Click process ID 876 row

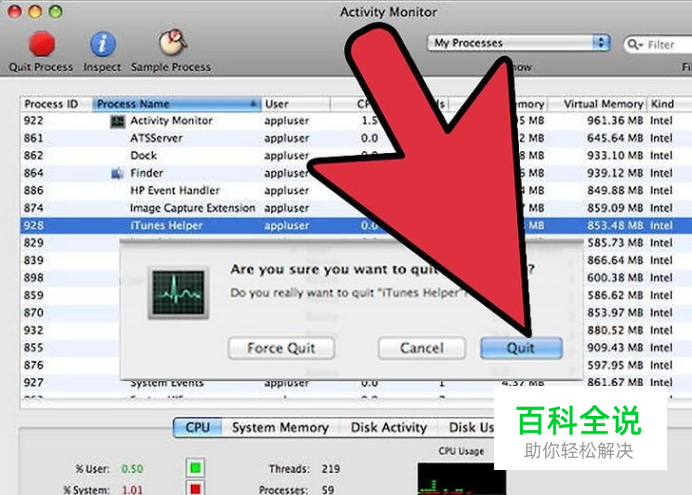coord(34,365)
